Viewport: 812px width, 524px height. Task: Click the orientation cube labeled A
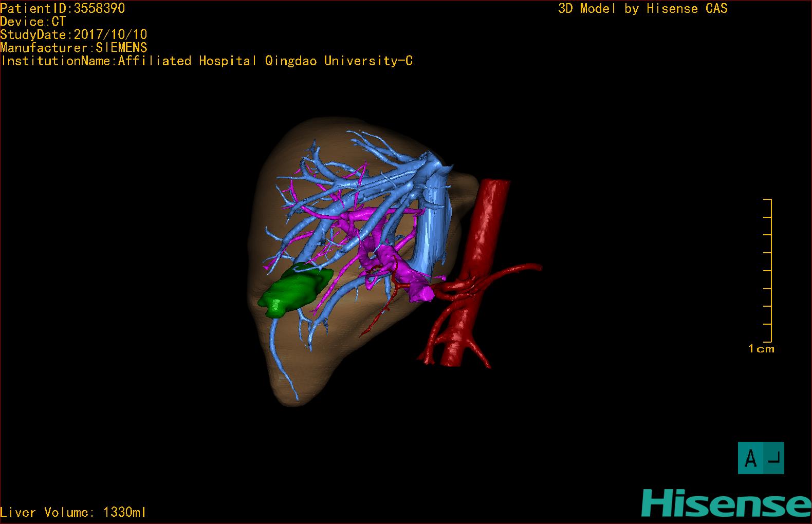pyautogui.click(x=761, y=458)
